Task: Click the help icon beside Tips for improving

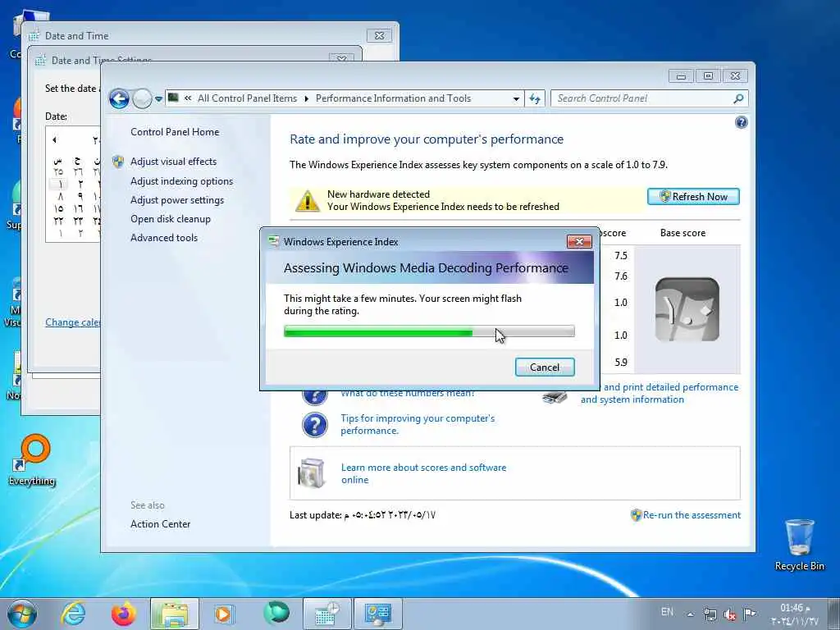Action: click(x=315, y=426)
